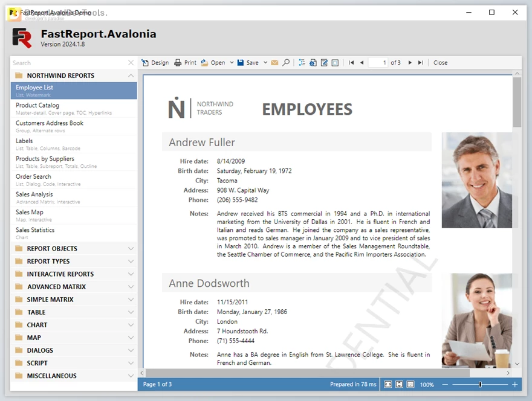Click the report Search box
This screenshot has width=532, height=401.
[x=69, y=63]
